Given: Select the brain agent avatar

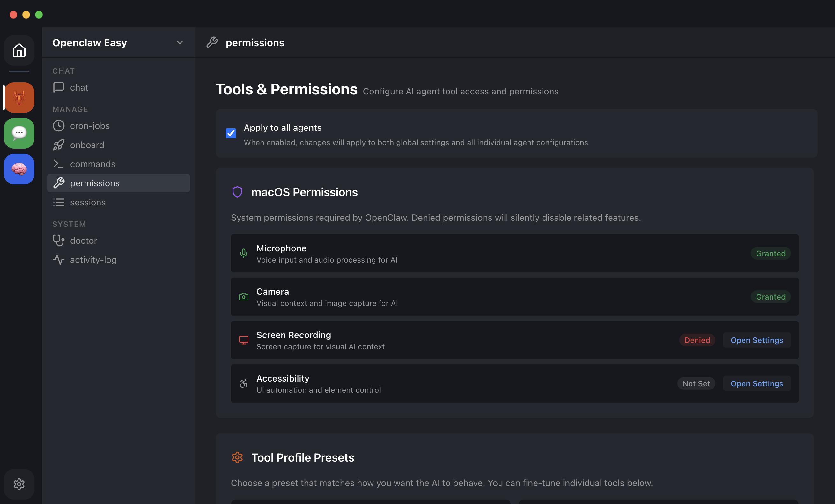Looking at the screenshot, I should point(18,169).
